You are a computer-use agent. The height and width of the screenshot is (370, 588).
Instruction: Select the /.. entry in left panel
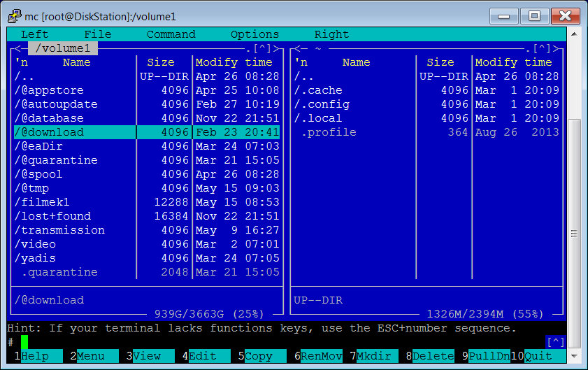(147, 76)
